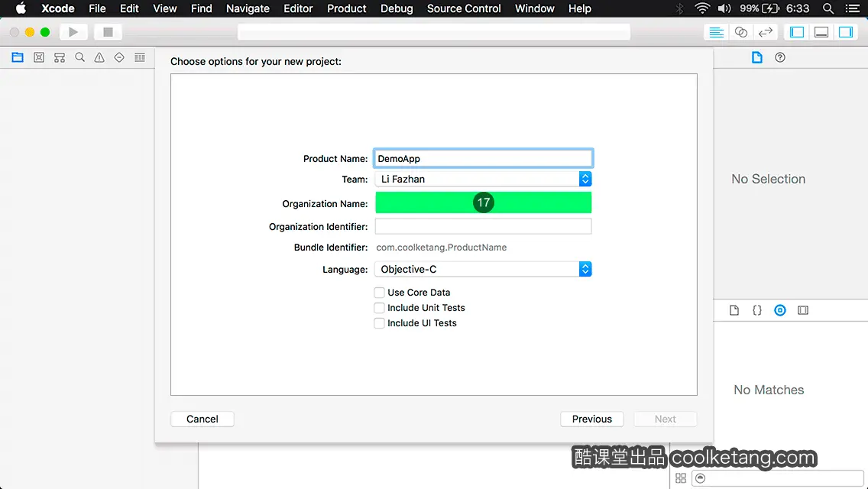Enable Use Core Data checkbox
The height and width of the screenshot is (489, 868).
click(379, 293)
